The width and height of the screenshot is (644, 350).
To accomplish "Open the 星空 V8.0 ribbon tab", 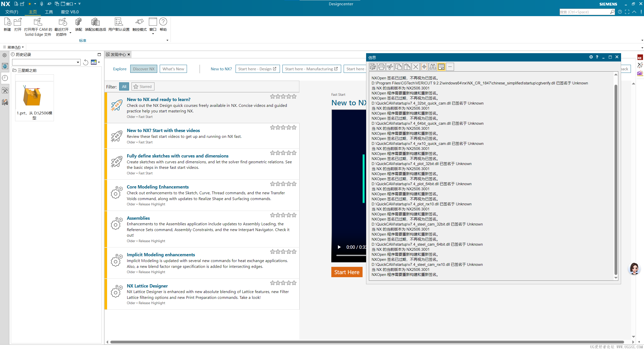I will click(70, 12).
